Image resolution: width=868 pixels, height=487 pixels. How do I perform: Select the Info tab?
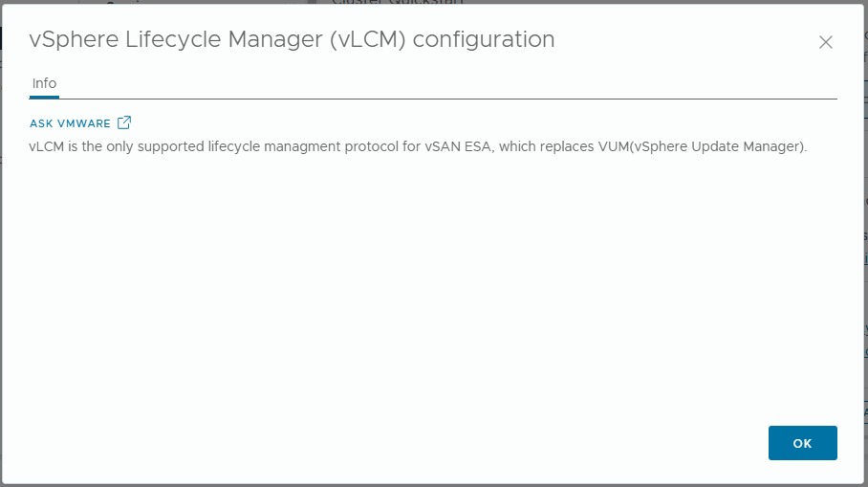tap(44, 84)
